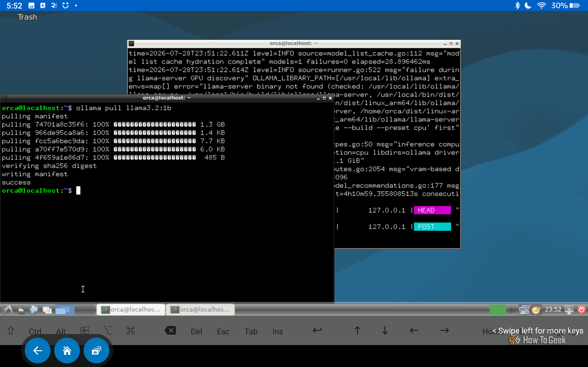Tap the Return arrow key
Viewport: 588px width, 367px height.
click(317, 330)
